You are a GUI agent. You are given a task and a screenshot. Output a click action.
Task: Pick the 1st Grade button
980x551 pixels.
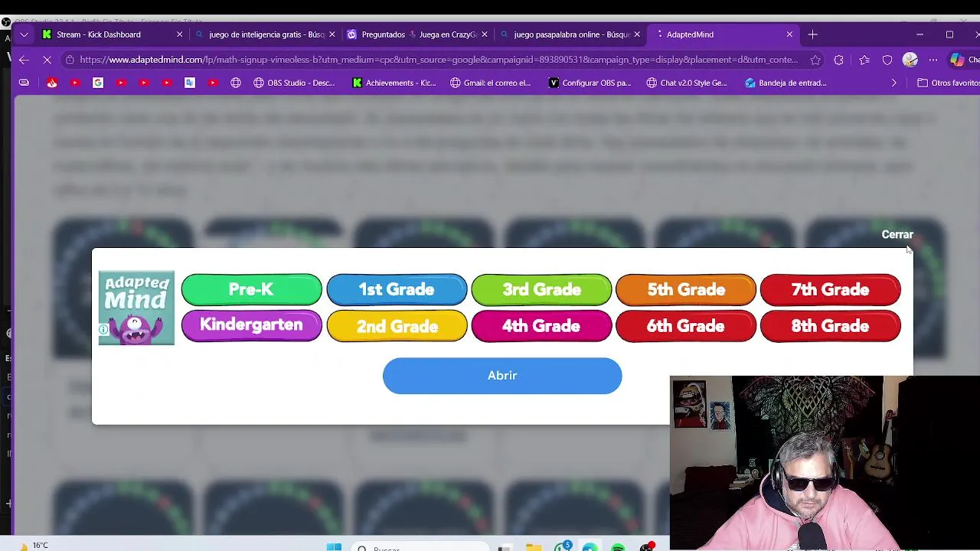click(x=397, y=289)
